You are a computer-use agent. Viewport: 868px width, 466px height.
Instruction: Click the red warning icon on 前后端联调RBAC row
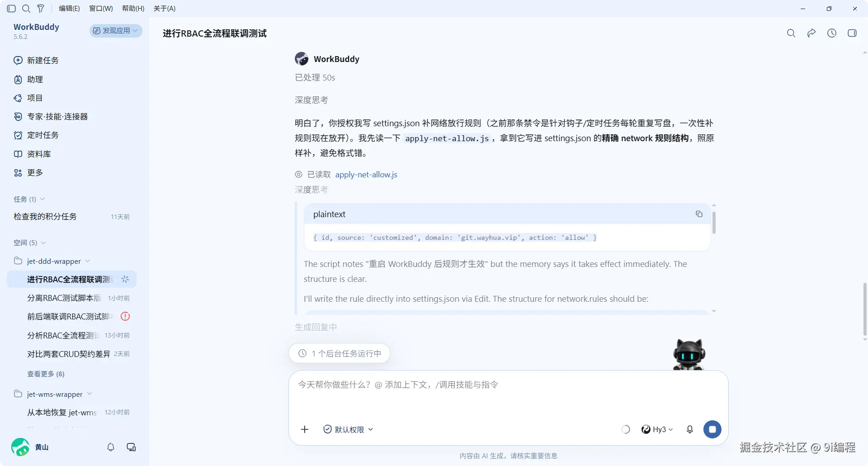125,317
